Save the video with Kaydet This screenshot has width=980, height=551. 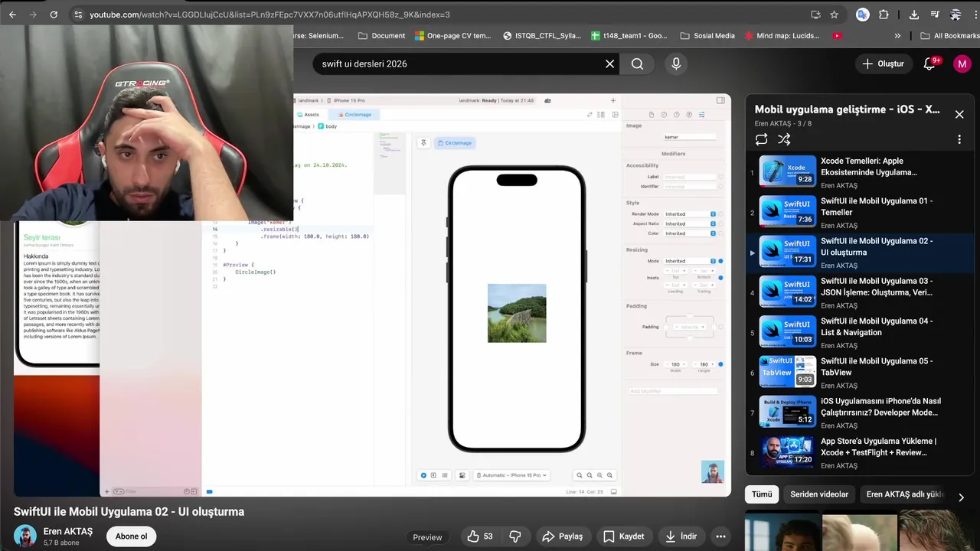click(x=623, y=536)
